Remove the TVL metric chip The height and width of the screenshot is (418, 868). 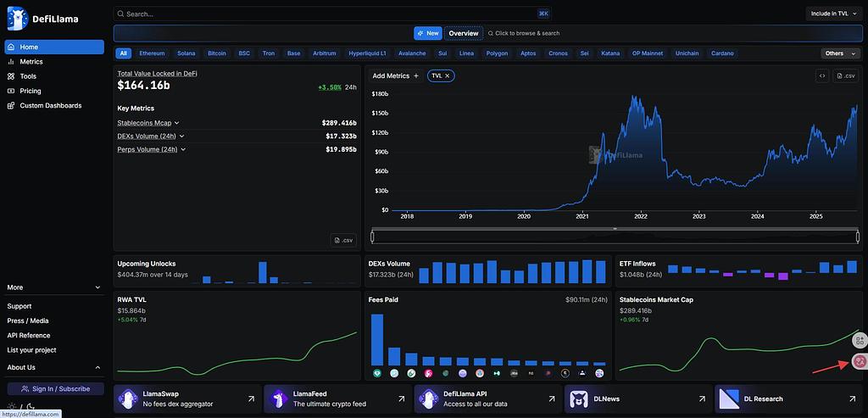click(x=448, y=75)
